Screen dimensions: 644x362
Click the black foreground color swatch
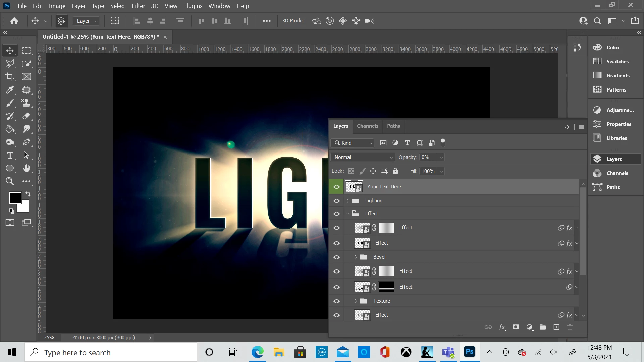[x=15, y=198]
